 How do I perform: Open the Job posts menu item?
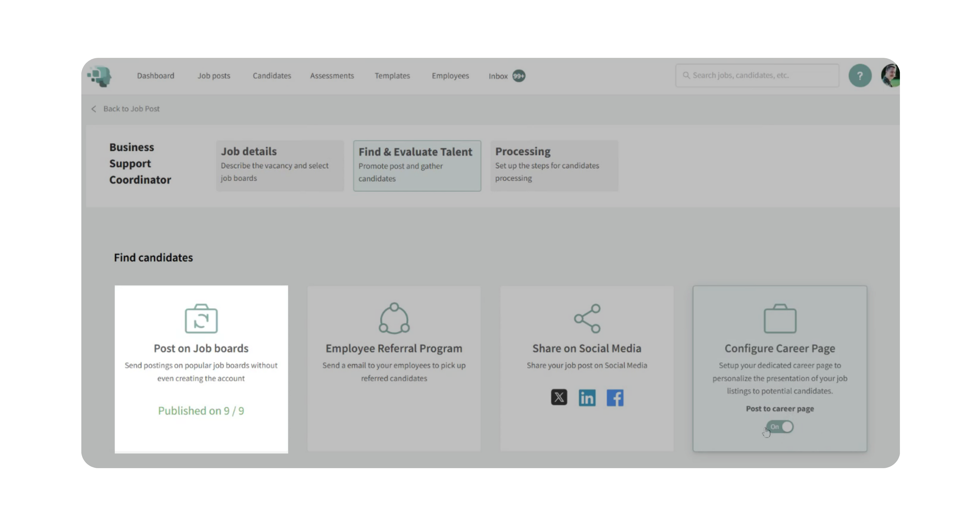coord(213,76)
